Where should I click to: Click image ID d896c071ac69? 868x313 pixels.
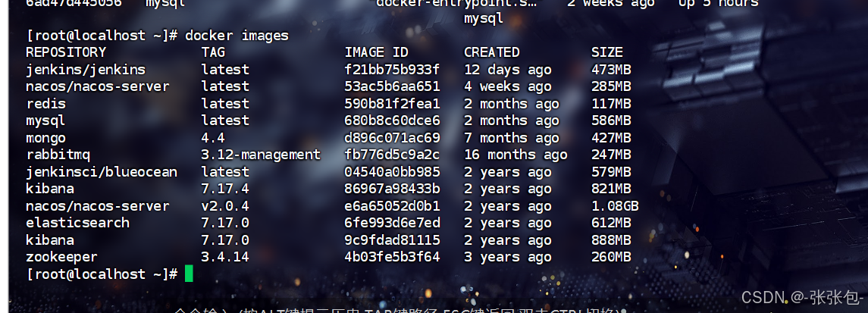click(x=392, y=138)
